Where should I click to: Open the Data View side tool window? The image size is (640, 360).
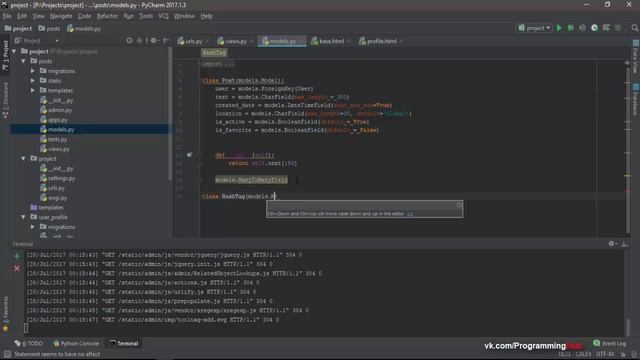pos(636,57)
